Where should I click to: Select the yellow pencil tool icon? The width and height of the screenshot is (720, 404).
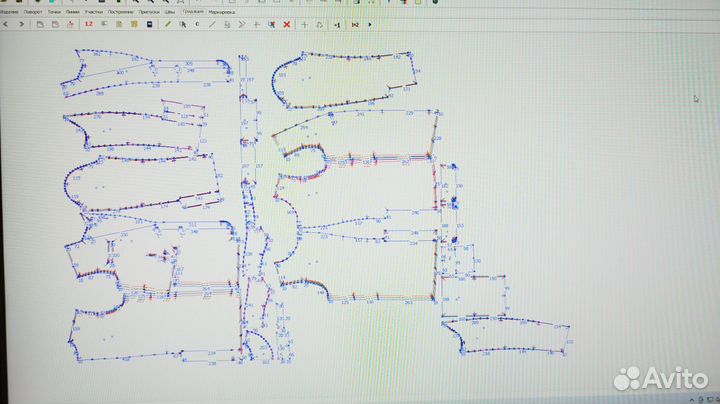pyautogui.click(x=168, y=22)
